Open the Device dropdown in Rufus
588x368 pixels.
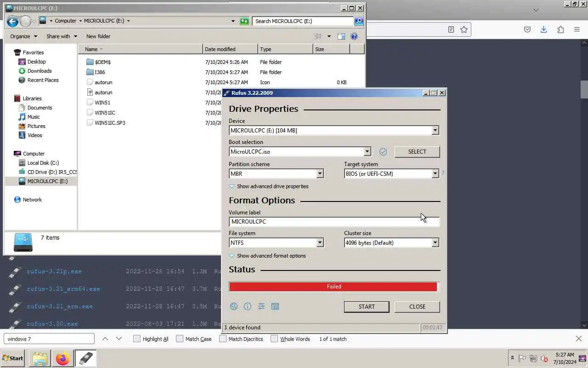435,131
